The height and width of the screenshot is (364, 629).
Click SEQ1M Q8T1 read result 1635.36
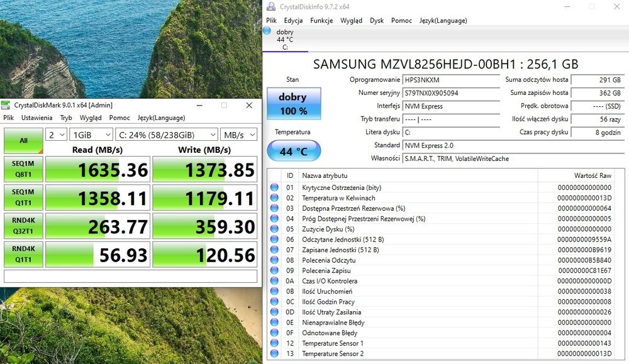pos(98,170)
